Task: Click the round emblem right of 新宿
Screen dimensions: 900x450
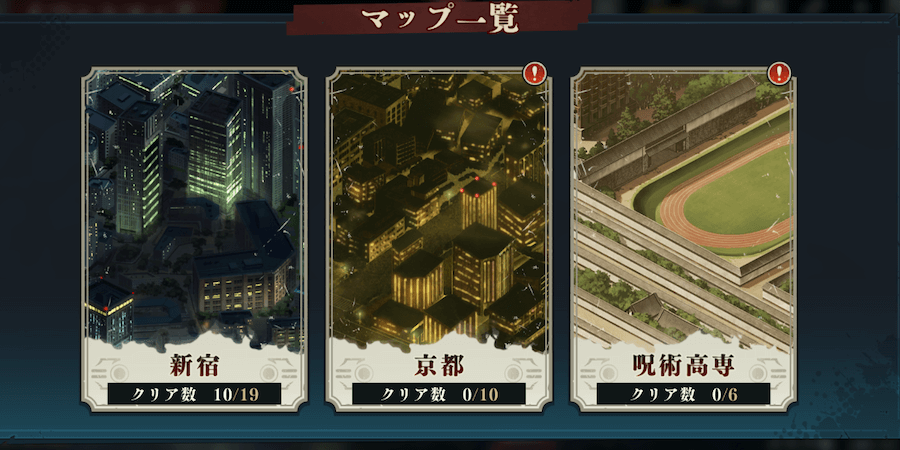Action: [x=269, y=373]
